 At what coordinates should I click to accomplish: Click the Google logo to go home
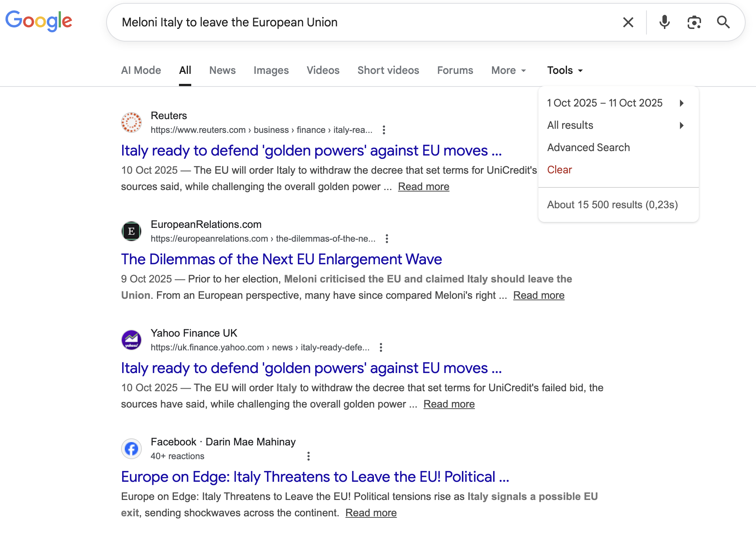click(39, 21)
